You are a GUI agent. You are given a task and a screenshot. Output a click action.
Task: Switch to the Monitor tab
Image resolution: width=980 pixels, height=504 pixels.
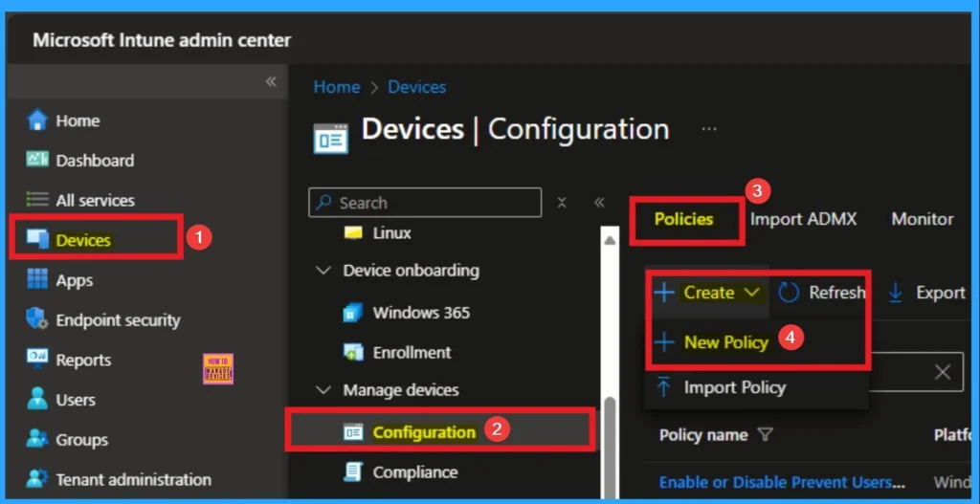click(x=923, y=219)
